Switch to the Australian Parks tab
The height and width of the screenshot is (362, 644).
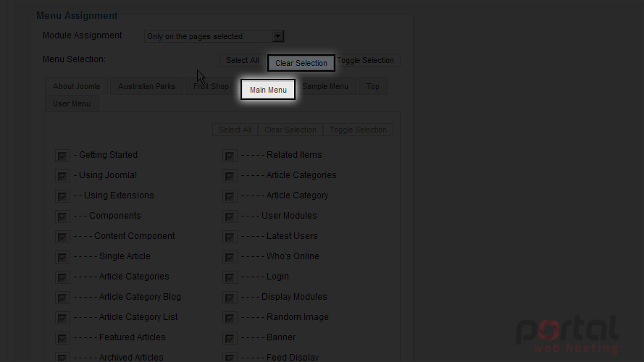tap(146, 87)
